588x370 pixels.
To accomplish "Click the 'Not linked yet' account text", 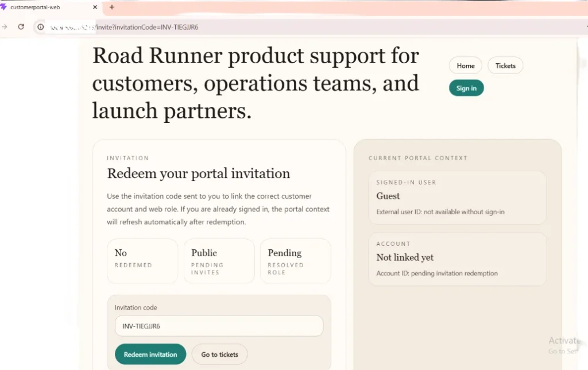I will (x=405, y=257).
